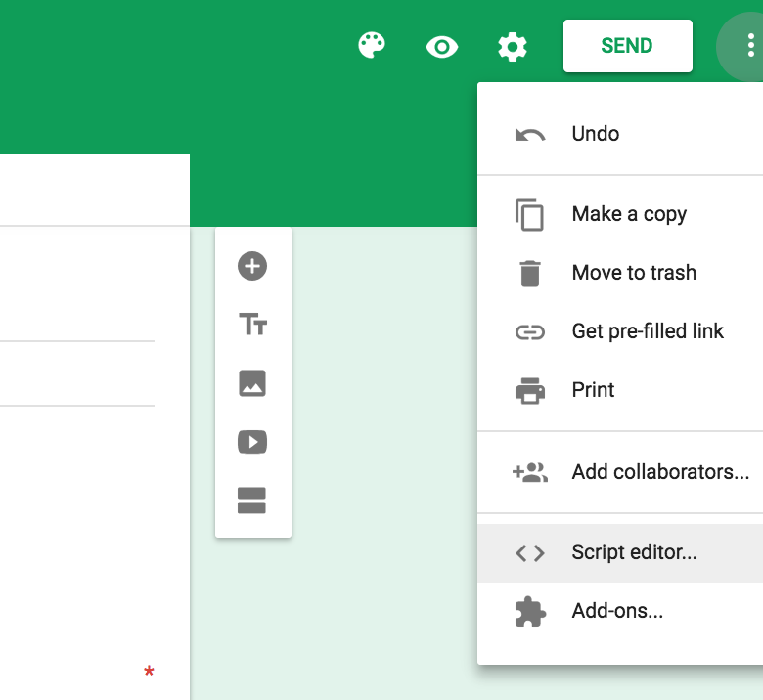Open form settings via the gear icon

(513, 47)
